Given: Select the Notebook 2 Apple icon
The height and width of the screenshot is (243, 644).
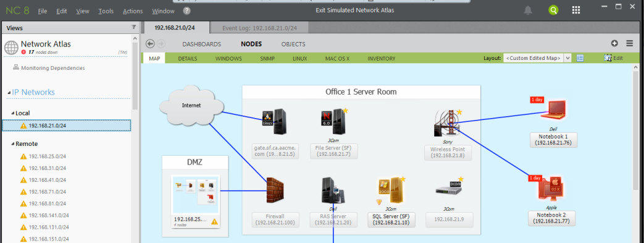Looking at the screenshot, I should pyautogui.click(x=550, y=189).
